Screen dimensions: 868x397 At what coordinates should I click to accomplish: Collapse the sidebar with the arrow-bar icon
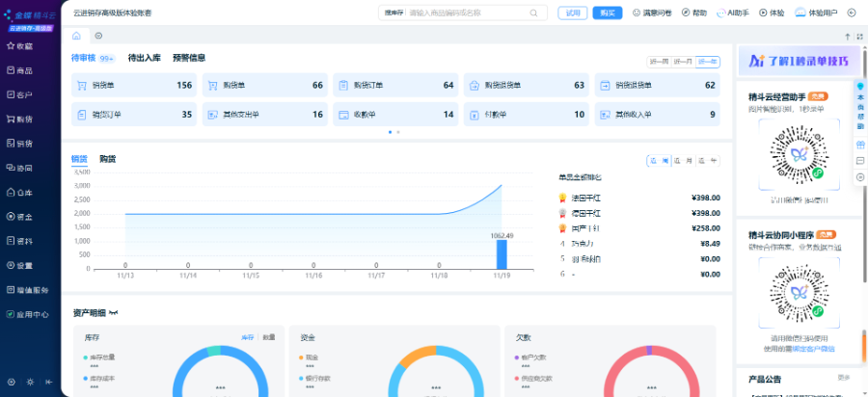[49, 382]
